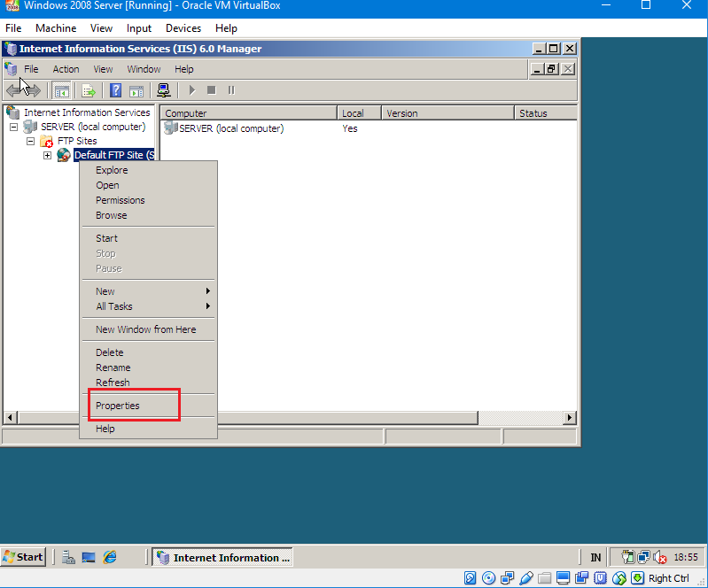Screen dimensions: 708x588
Task: Click the Windows Start button
Action: click(x=23, y=557)
